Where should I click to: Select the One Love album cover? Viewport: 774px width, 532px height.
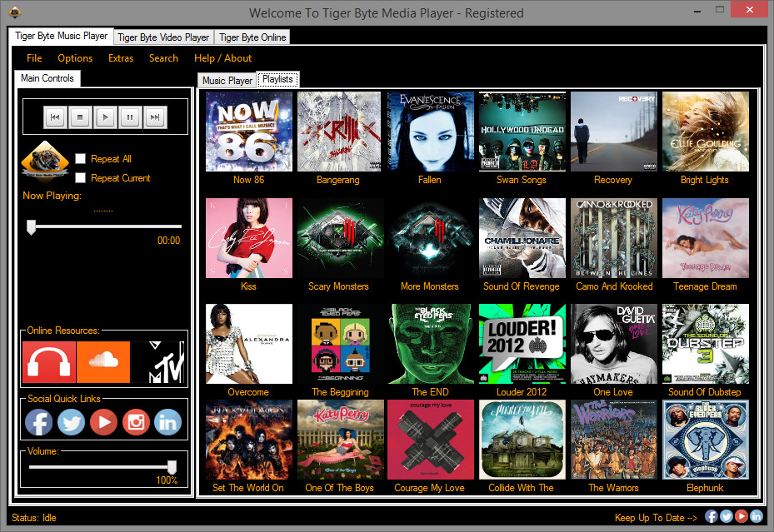click(614, 344)
